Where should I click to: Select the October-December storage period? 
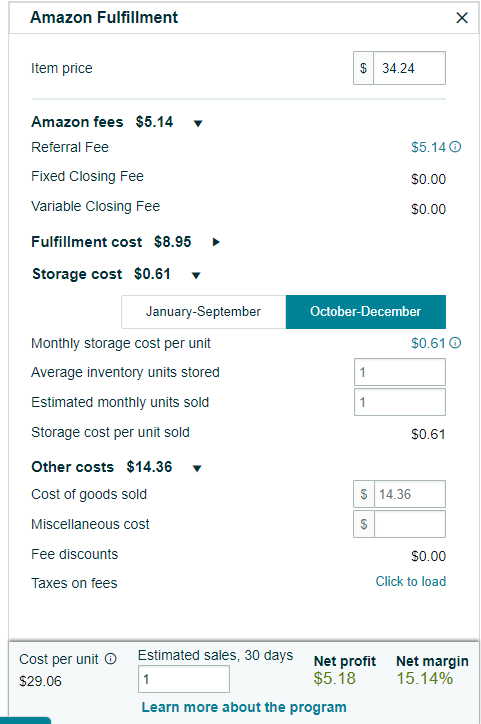click(x=366, y=312)
